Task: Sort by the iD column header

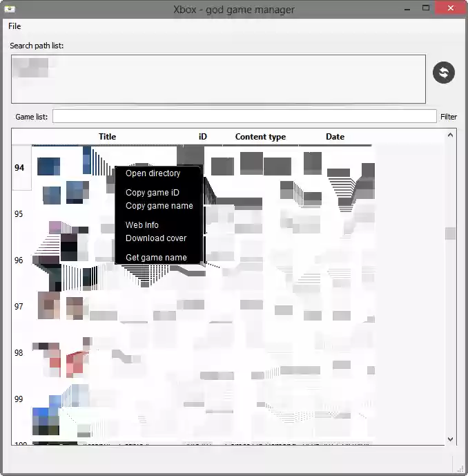Action: click(203, 137)
